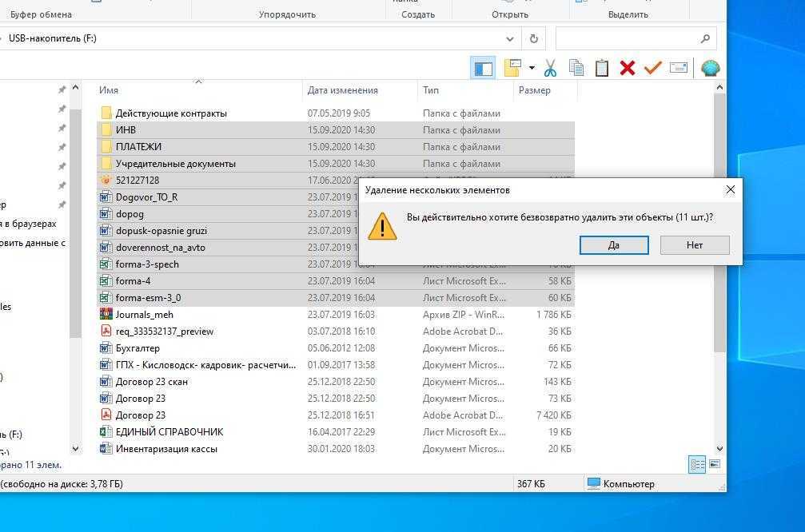Click the Dogovor_TO_R Word file icon
805x532 pixels.
[106, 197]
